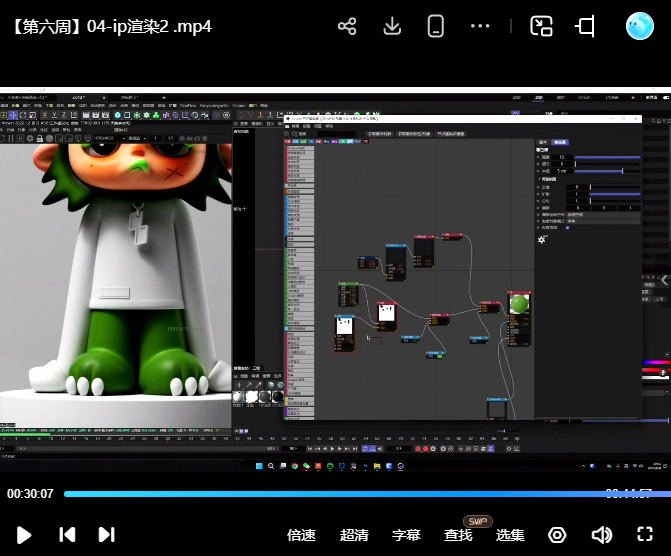Skip to the previous video
Viewport: 671px width, 556px height.
67,535
